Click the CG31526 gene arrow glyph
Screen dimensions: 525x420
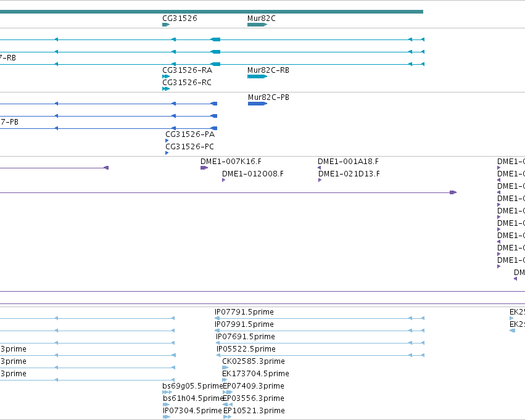point(166,25)
